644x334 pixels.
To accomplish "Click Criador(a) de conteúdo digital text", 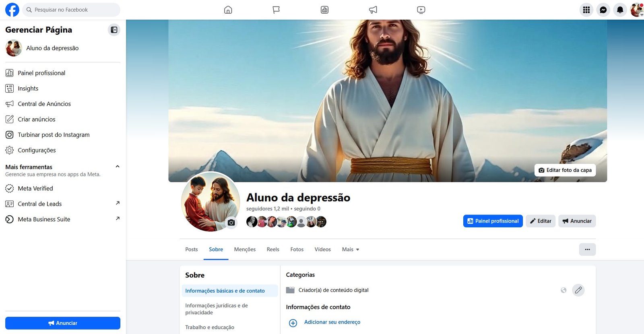I will (x=333, y=290).
